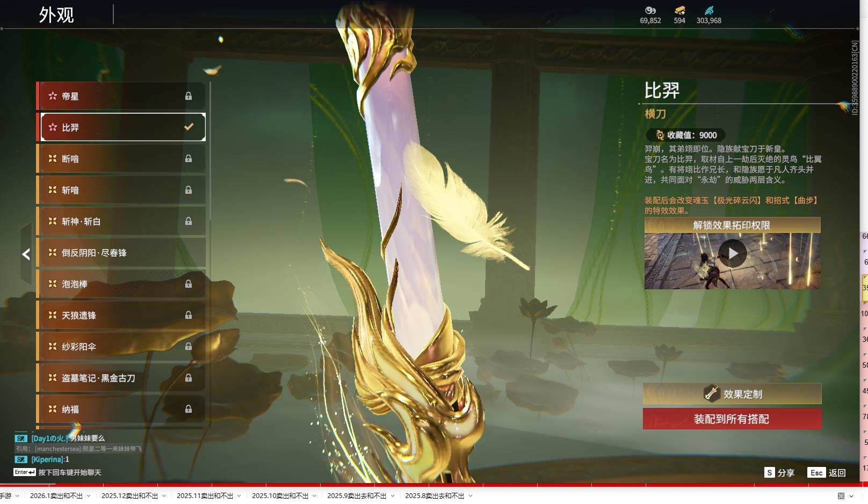Click the [Day1の火.] player name in chat
868x504 pixels.
click(x=50, y=439)
